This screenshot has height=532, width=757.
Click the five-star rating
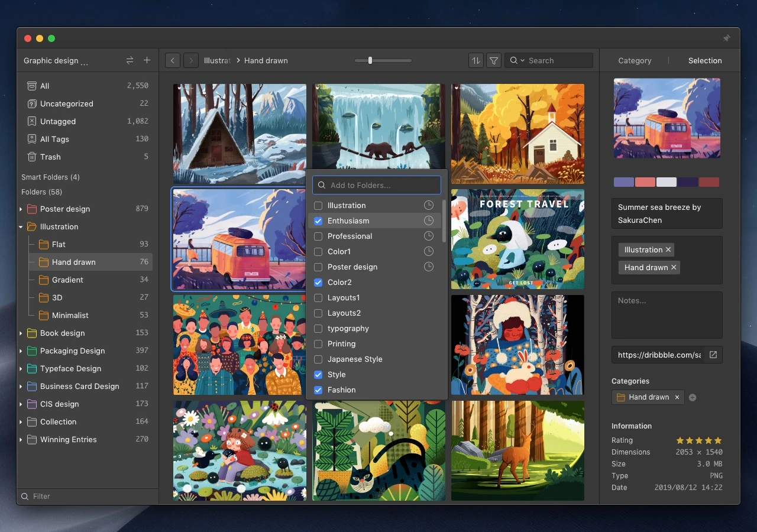[x=699, y=440]
